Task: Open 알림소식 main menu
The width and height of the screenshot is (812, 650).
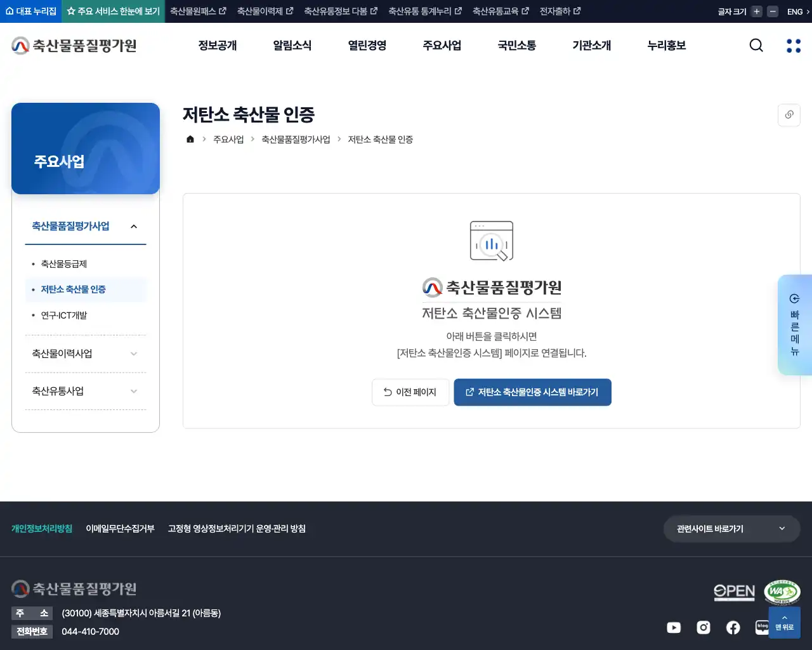Action: coord(292,46)
